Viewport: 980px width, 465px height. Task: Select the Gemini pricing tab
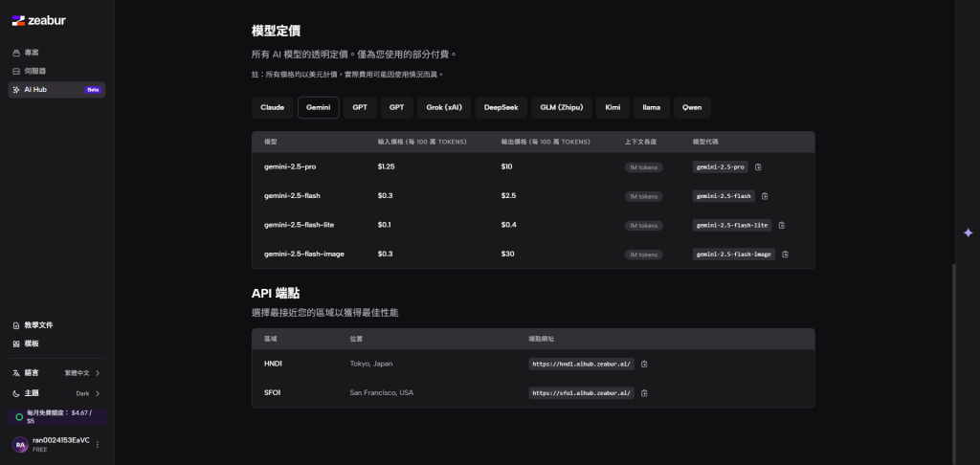pos(319,107)
